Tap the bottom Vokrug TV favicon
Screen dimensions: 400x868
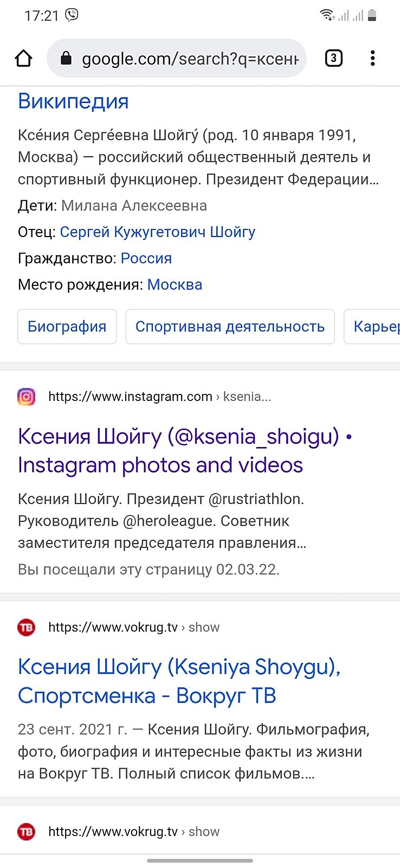pyautogui.click(x=26, y=832)
